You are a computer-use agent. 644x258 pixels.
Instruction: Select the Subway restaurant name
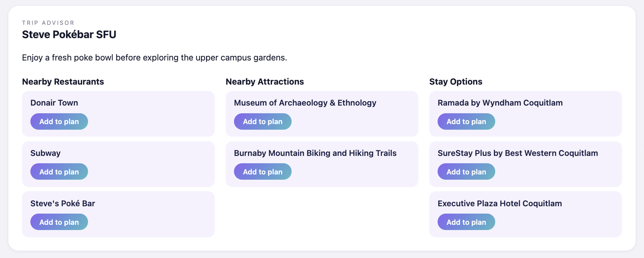pyautogui.click(x=45, y=153)
